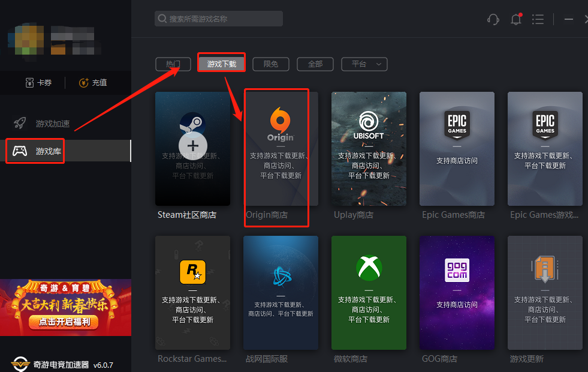Minimize the window
This screenshot has width=588, height=372.
(x=569, y=19)
